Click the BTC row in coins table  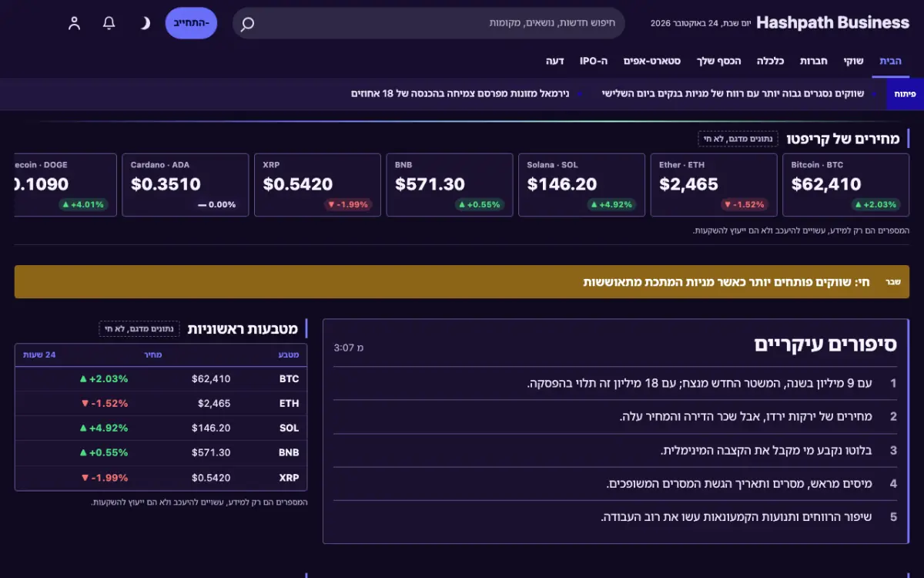161,378
